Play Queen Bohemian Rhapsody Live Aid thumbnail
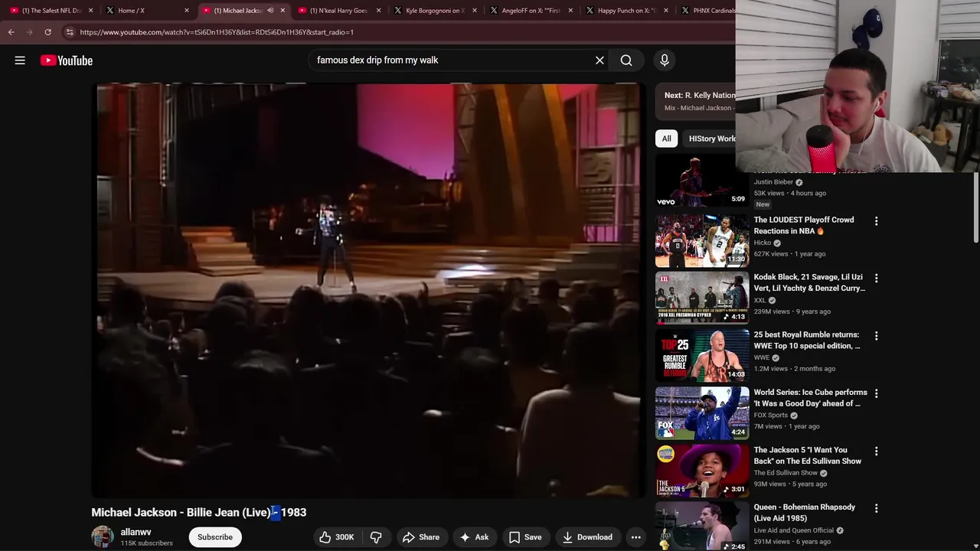This screenshot has height=551, width=980. point(702,527)
